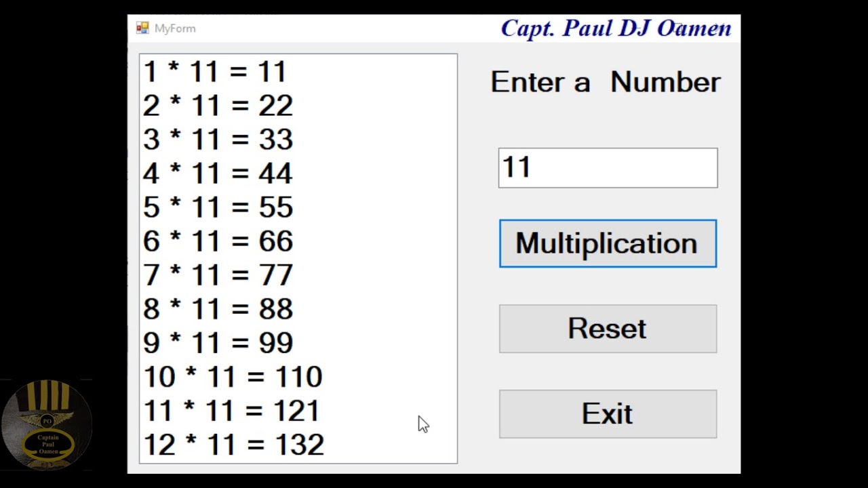Select the row '12 * 11 = 132'
Viewport: 868px width, 488px height.
pos(298,445)
